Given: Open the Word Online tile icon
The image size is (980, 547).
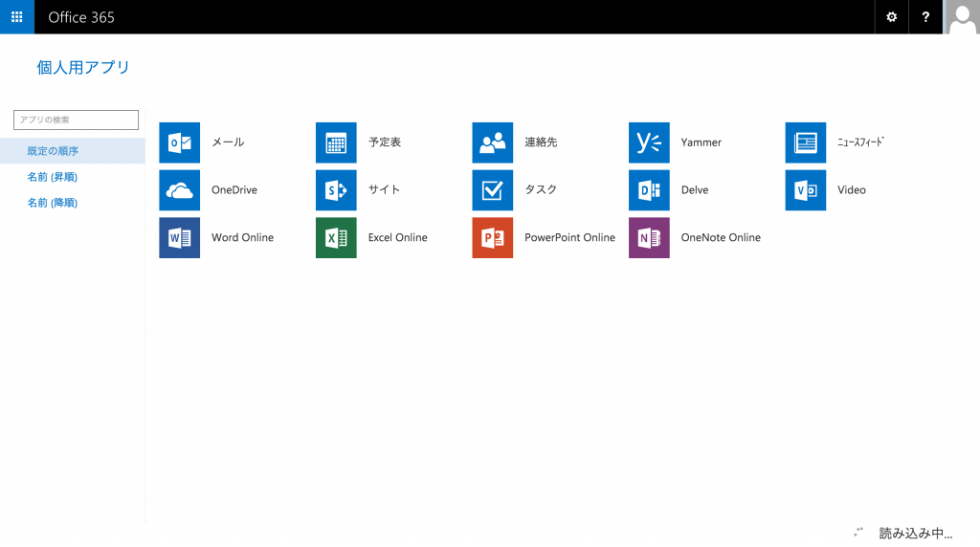Looking at the screenshot, I should 179,237.
